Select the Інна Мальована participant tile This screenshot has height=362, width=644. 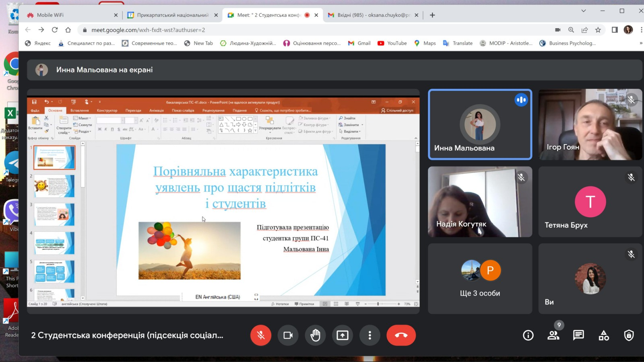(480, 124)
